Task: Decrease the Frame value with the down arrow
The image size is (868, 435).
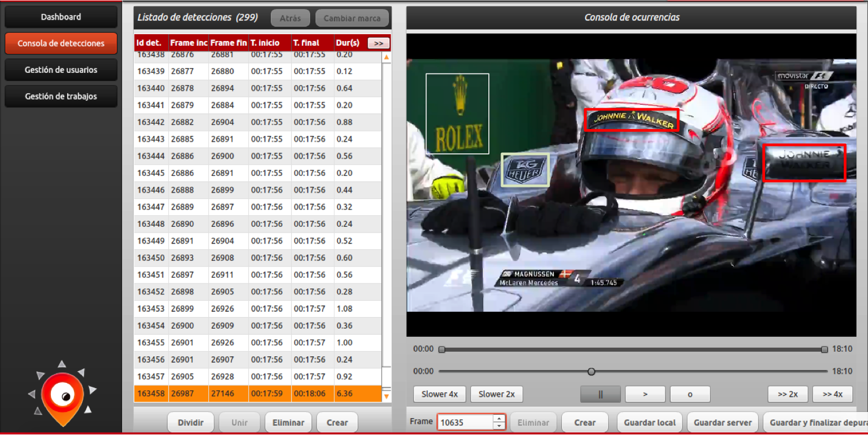Action: [499, 426]
